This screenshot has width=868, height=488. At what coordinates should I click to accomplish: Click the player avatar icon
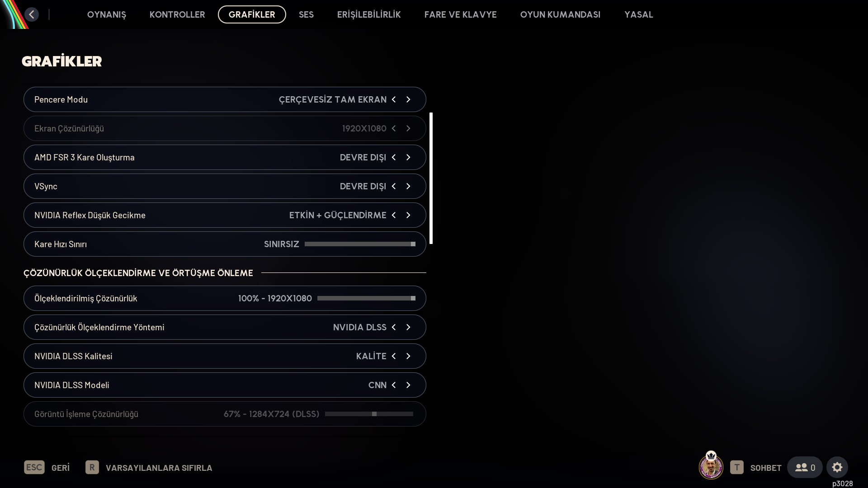[x=711, y=466]
